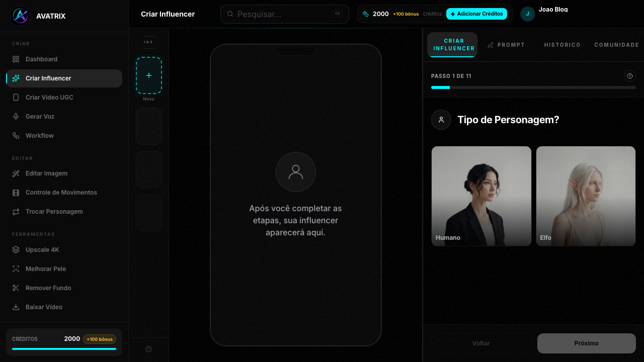
Task: Click the sidebar credits progress bar
Action: 64,349
